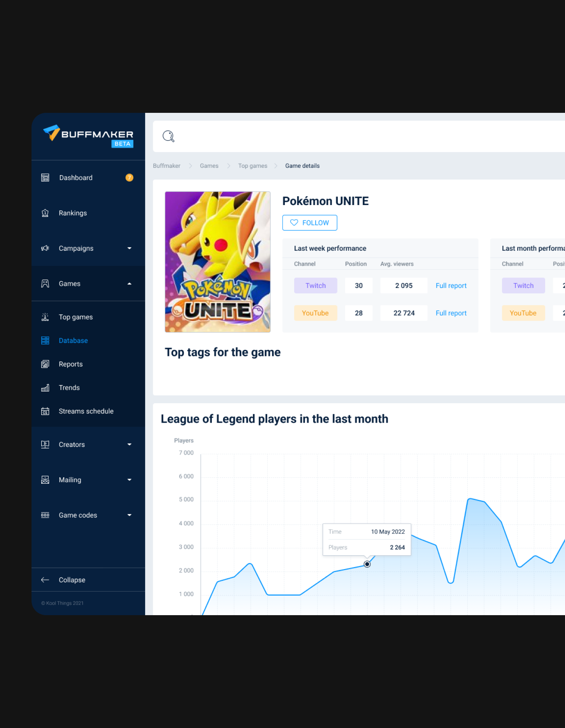This screenshot has height=728, width=565.
Task: Click the Kool Things 2021 copyright text
Action: 62,603
